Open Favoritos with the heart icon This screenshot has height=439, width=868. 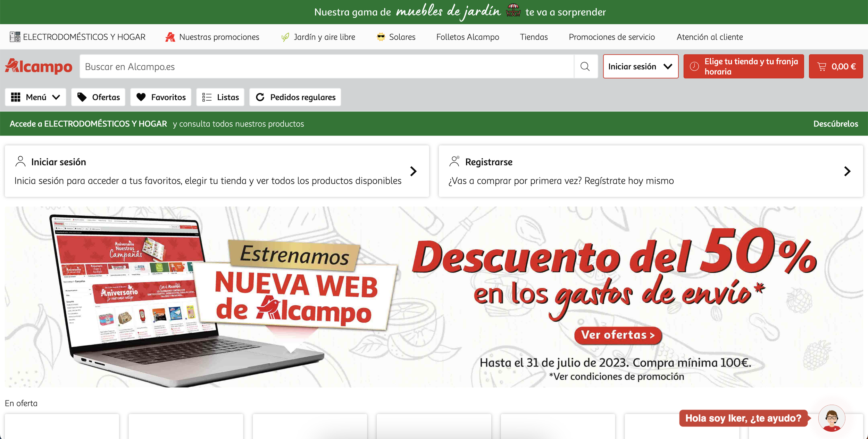[161, 97]
